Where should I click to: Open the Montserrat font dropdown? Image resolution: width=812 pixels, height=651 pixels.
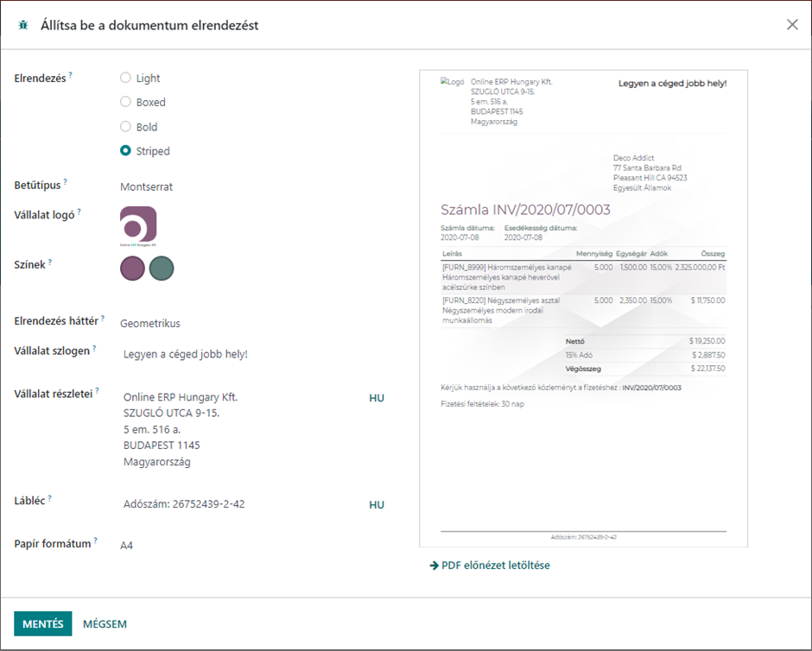152,186
